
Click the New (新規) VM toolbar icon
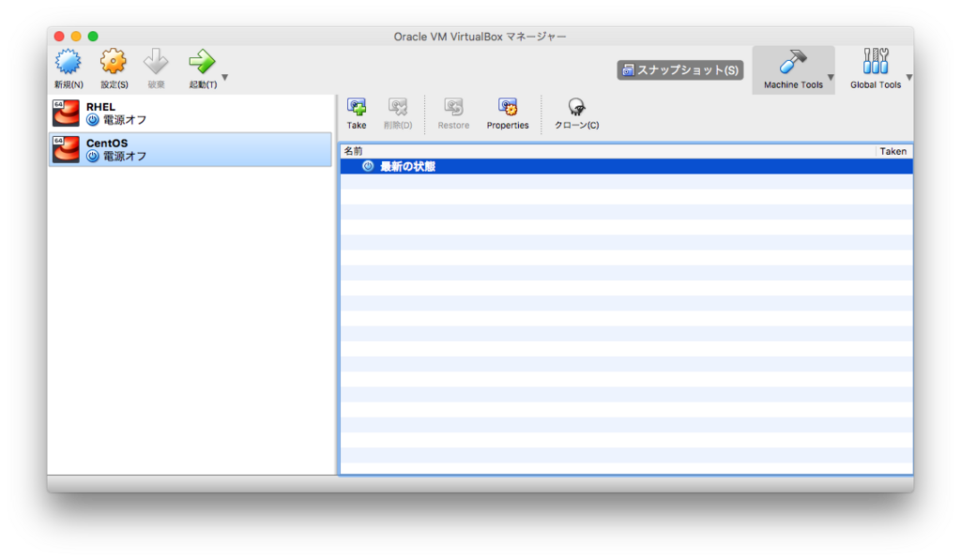pos(68,62)
